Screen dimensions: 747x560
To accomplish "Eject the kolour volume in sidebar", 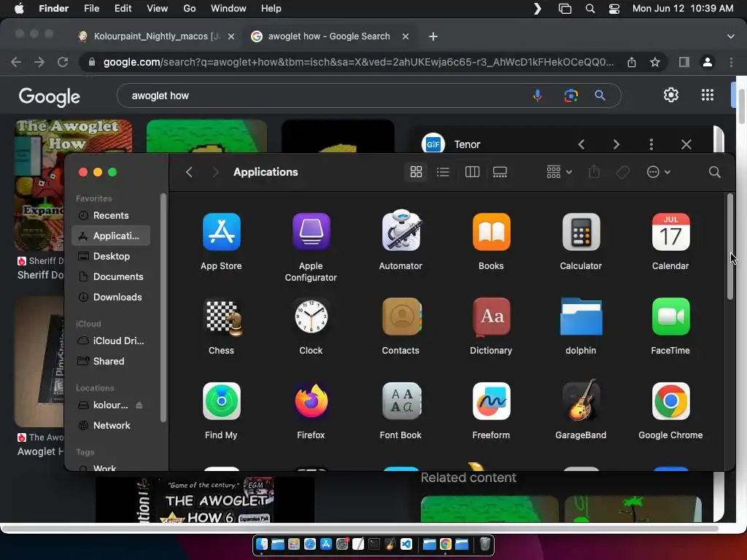I will (139, 405).
